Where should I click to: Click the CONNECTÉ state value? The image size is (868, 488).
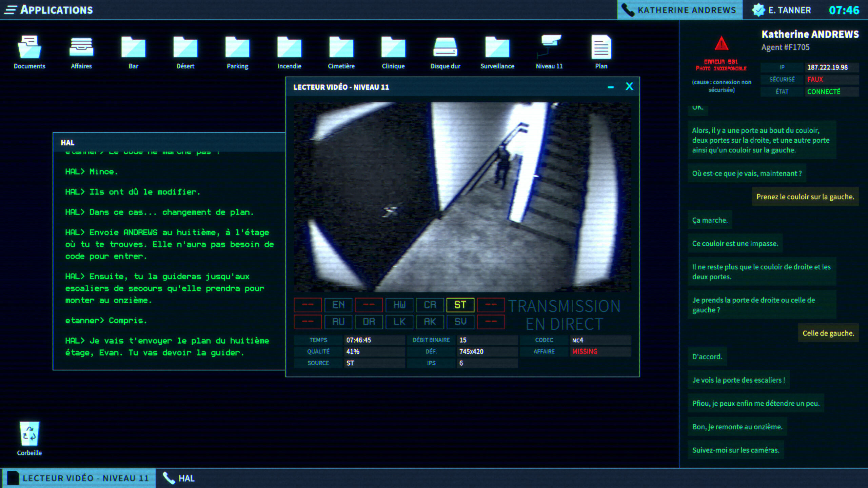[831, 92]
